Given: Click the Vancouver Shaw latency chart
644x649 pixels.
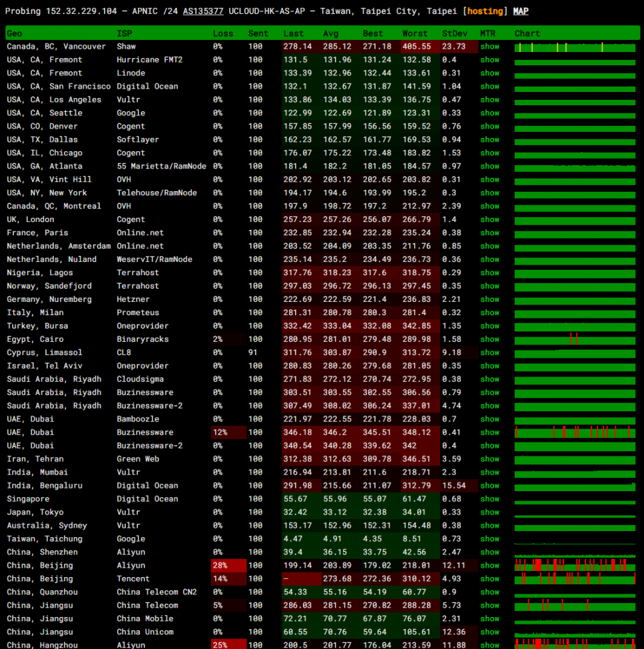Looking at the screenshot, I should (575, 47).
